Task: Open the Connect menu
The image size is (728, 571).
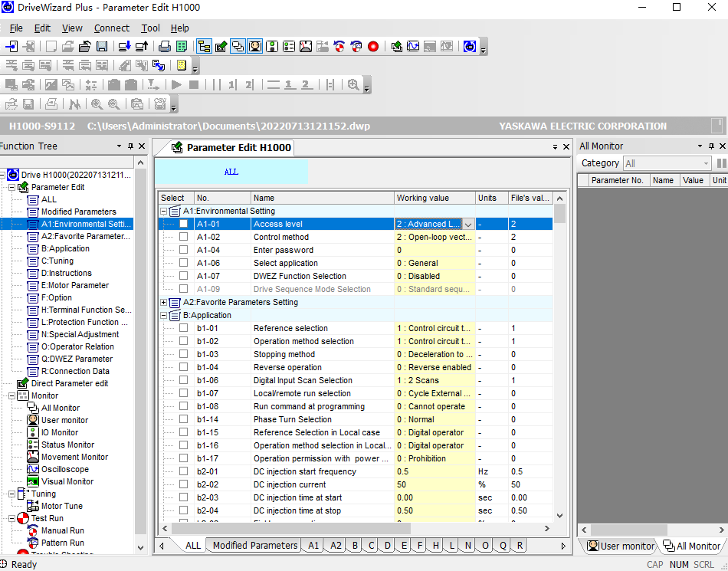Action: 112,28
